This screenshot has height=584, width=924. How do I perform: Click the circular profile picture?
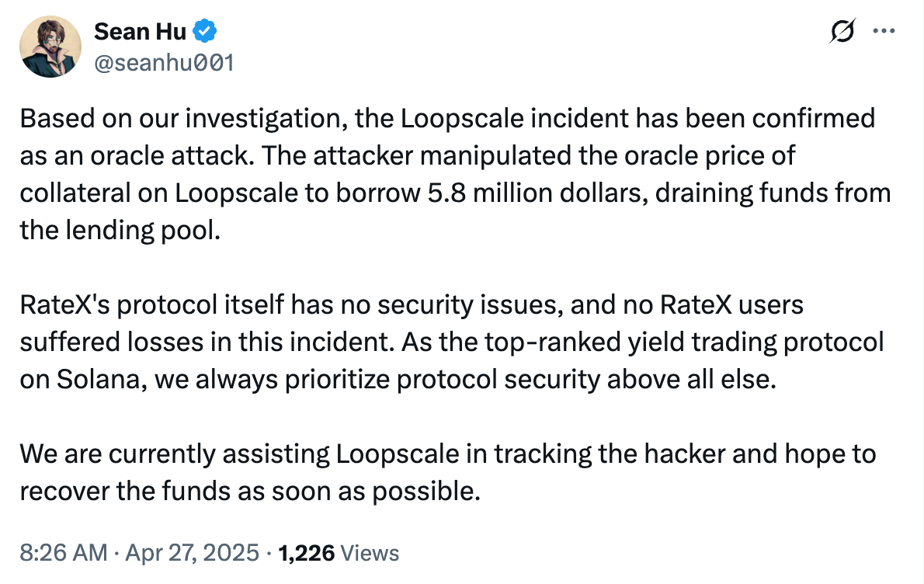coord(50,46)
